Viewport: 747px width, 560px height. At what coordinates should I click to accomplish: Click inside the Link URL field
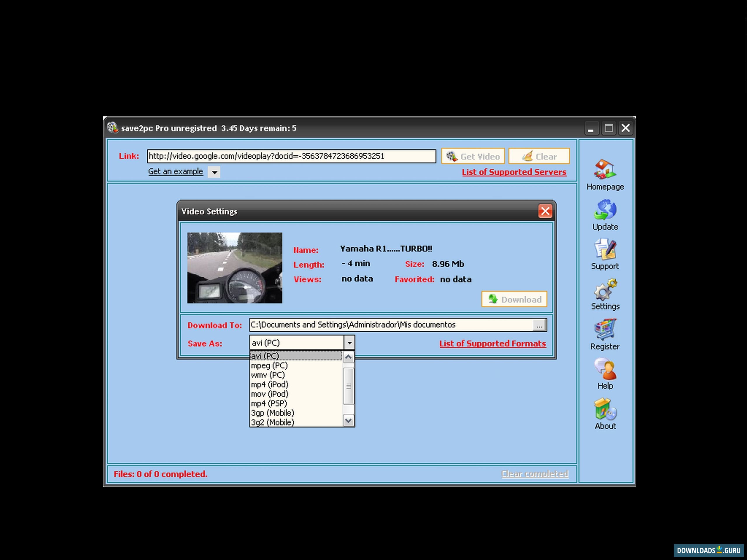click(291, 156)
